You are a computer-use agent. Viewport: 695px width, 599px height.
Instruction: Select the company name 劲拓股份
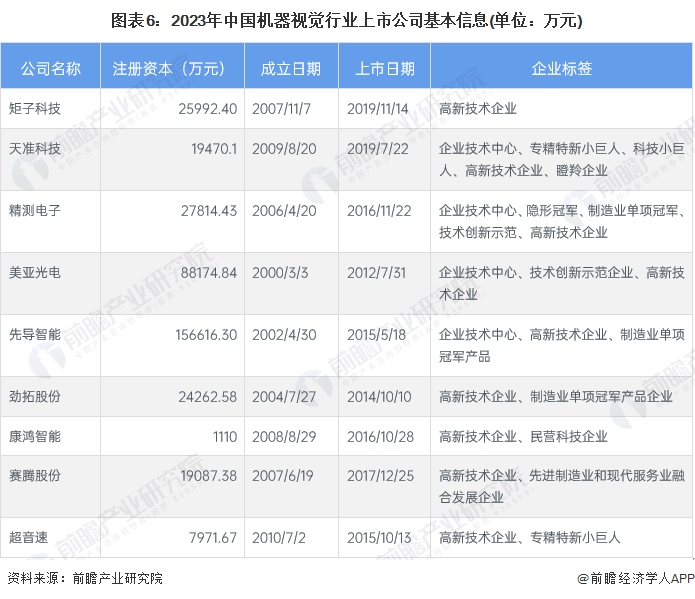click(x=35, y=396)
